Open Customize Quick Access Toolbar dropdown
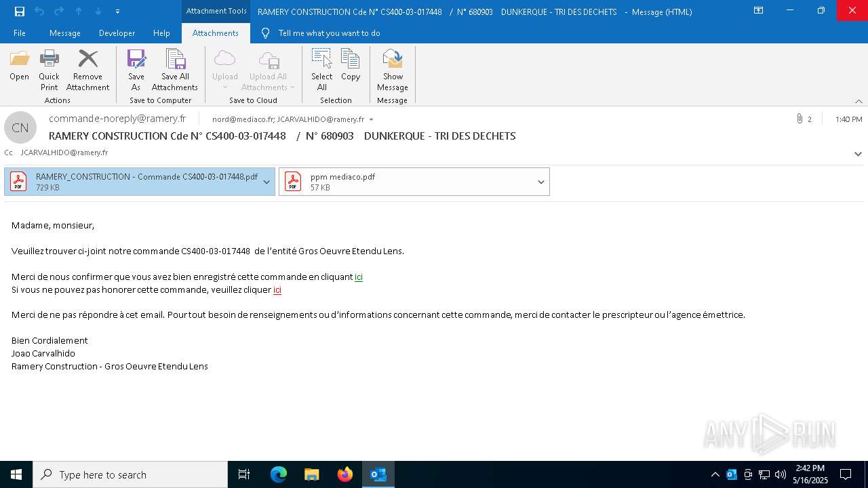Viewport: 868px width, 488px height. (118, 12)
